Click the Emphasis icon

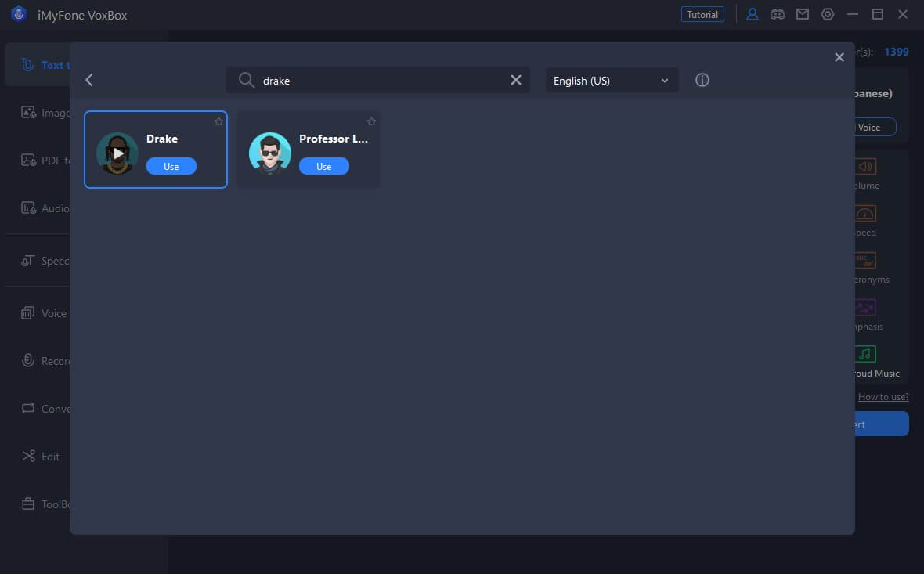tap(865, 307)
